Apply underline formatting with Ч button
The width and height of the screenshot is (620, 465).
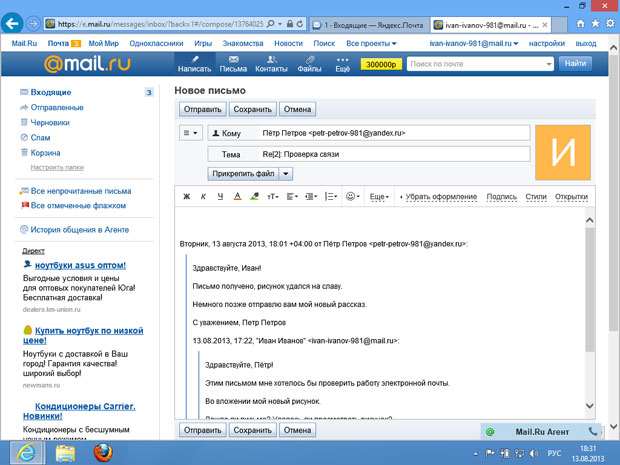coord(220,197)
